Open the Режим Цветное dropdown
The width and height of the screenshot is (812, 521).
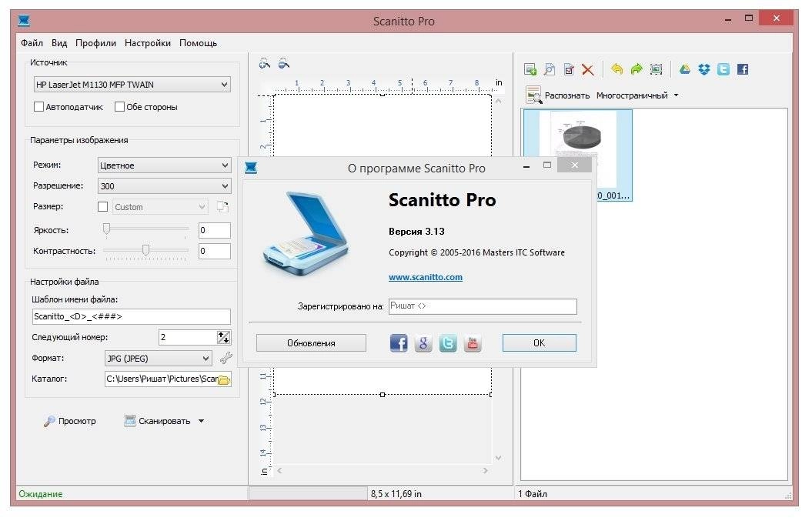pyautogui.click(x=164, y=165)
